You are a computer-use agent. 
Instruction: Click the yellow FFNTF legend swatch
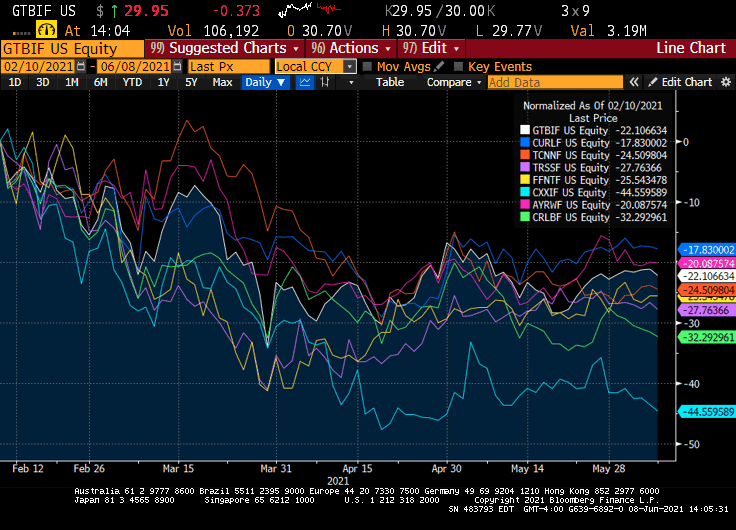(525, 180)
